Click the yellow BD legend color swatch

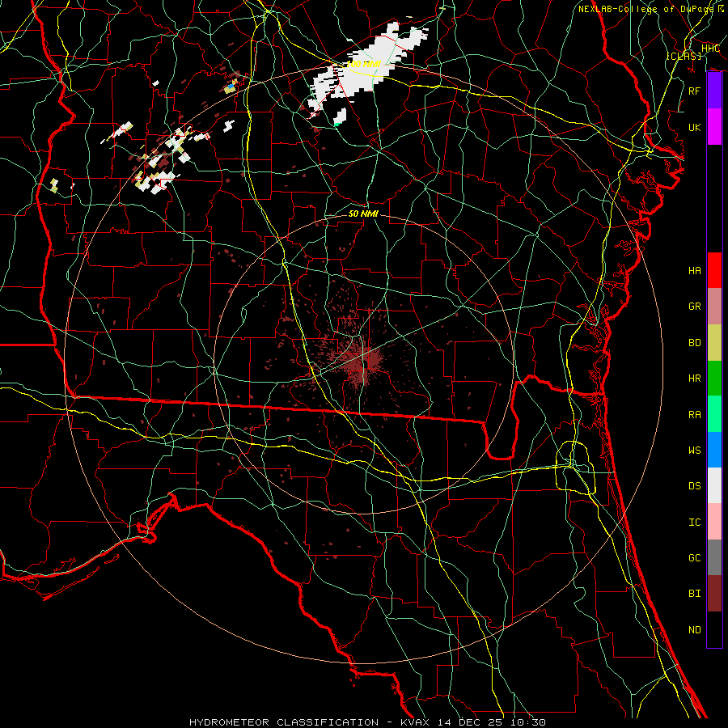(x=714, y=343)
